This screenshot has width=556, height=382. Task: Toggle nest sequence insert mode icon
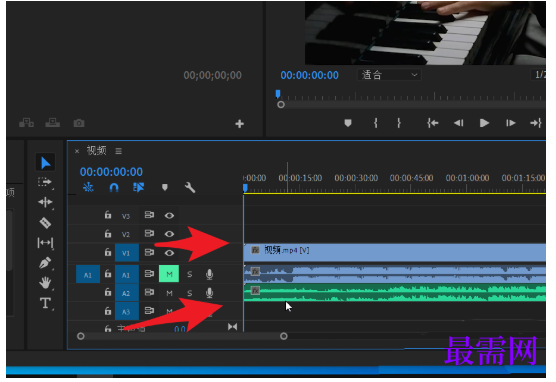pyautogui.click(x=88, y=187)
